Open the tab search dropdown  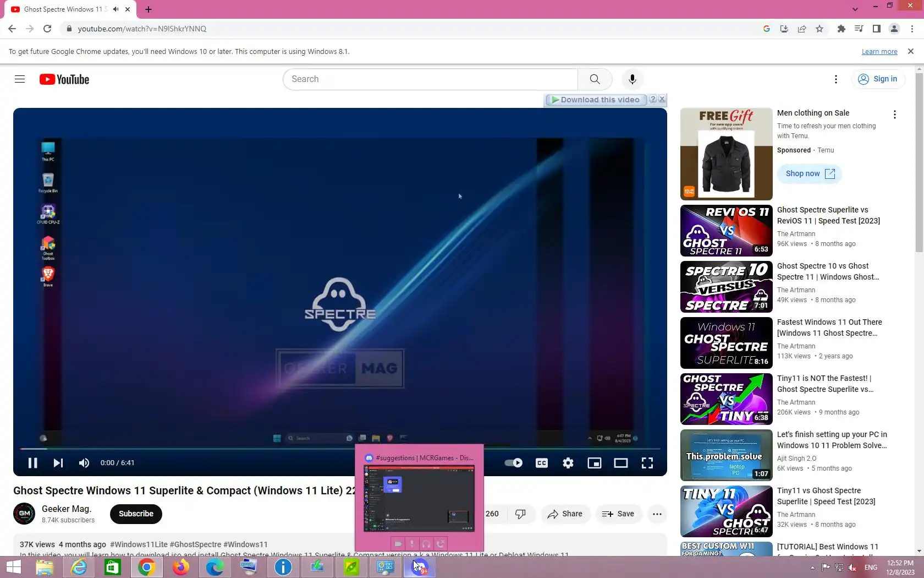click(855, 9)
